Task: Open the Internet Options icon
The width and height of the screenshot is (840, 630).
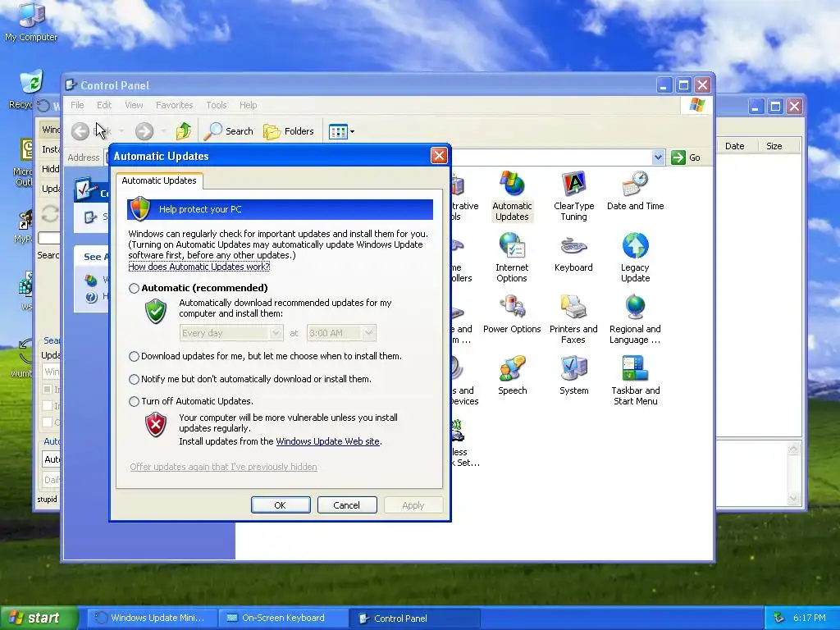Action: [512, 258]
